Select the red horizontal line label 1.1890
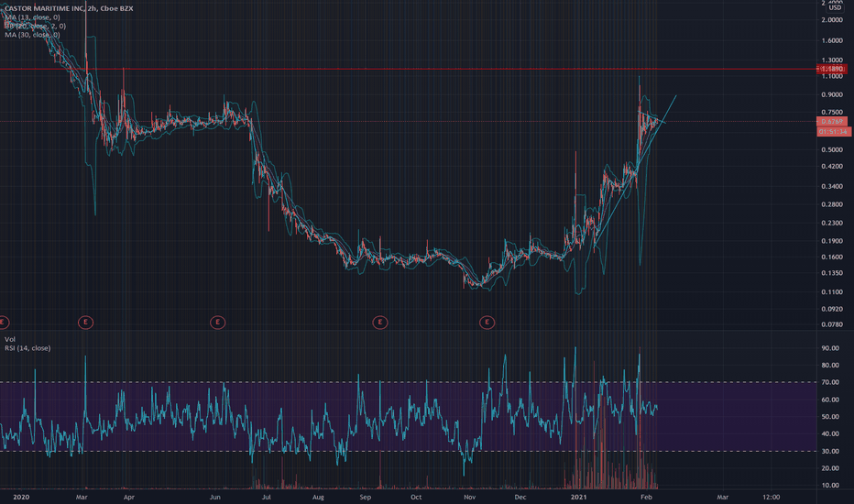This screenshot has width=854, height=504. 832,70
